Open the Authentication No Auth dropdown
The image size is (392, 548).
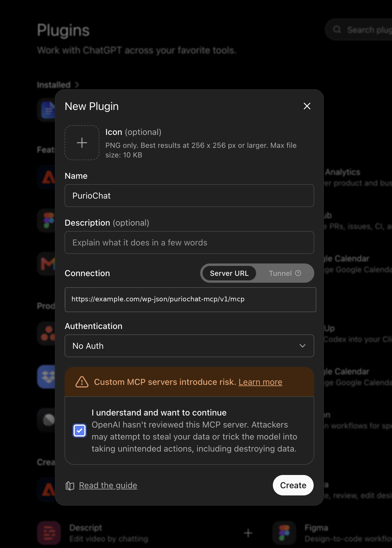[189, 346]
